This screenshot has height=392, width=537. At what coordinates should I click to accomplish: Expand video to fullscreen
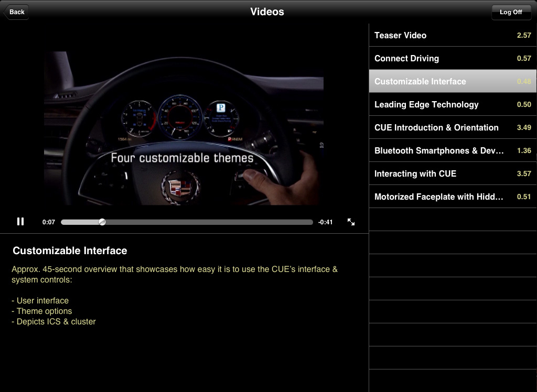pyautogui.click(x=351, y=222)
